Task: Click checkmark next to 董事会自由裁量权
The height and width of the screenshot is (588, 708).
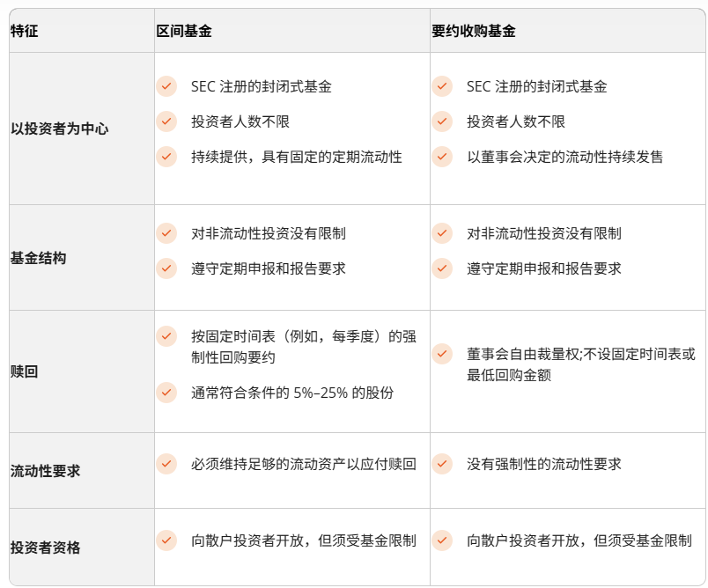Action: [442, 354]
